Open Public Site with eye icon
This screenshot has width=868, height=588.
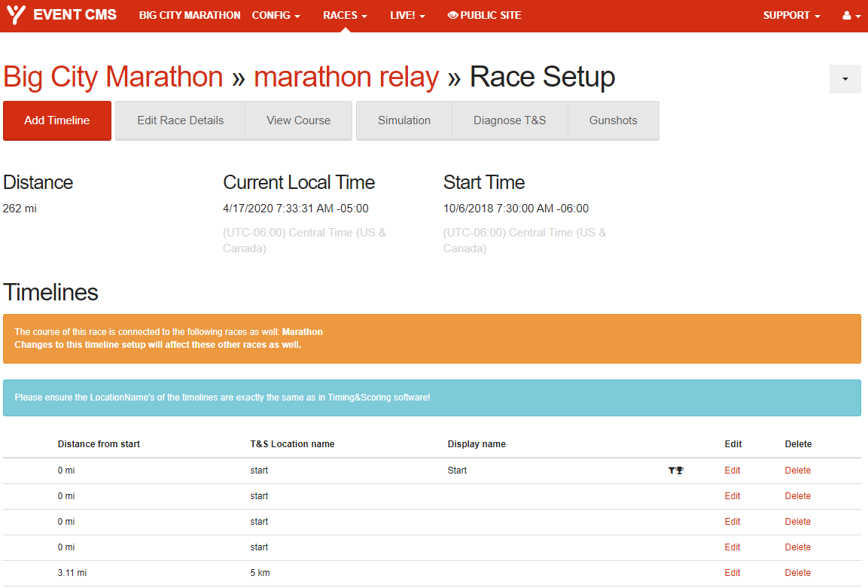tap(484, 16)
